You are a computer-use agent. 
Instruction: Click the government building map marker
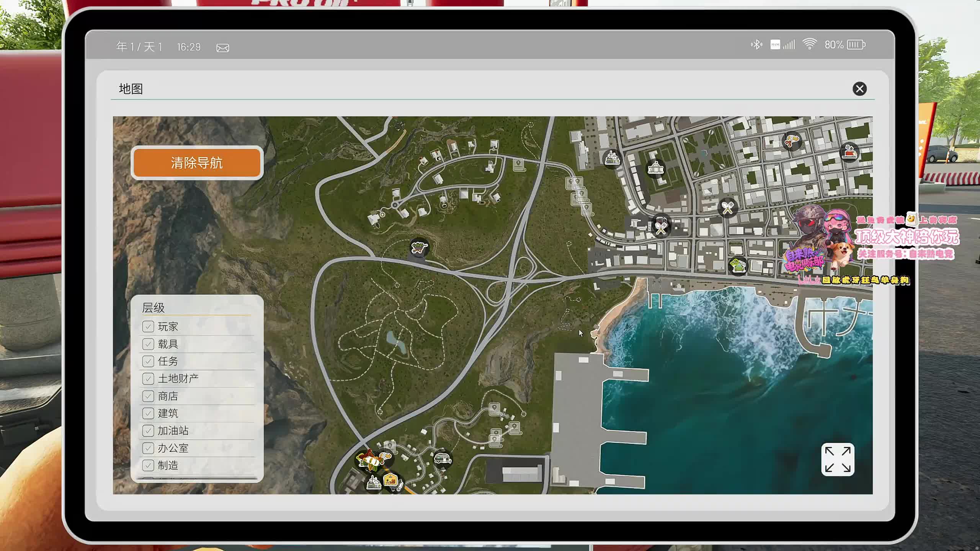tap(655, 168)
